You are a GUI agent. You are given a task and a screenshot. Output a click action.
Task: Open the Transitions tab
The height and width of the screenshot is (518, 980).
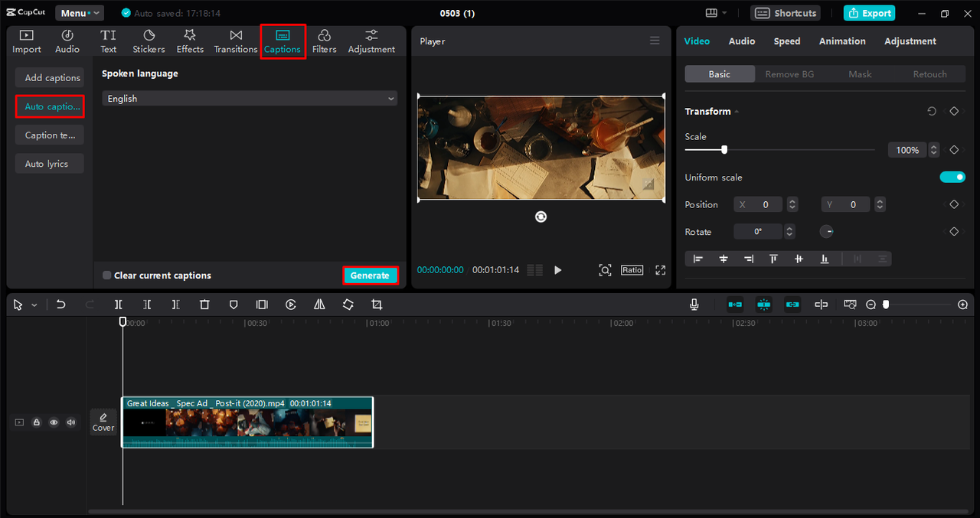point(236,41)
